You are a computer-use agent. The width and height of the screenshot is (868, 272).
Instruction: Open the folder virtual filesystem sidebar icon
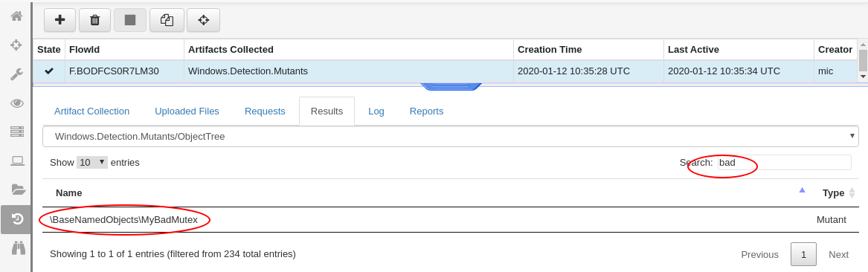19,190
